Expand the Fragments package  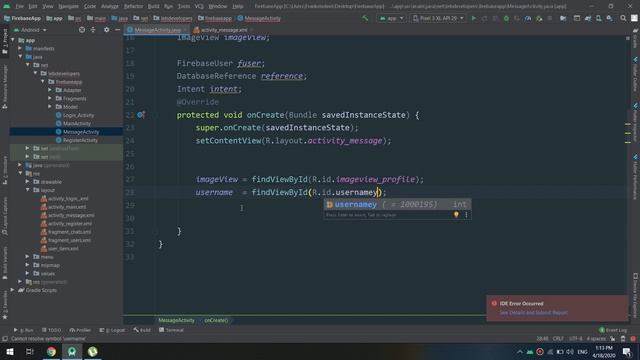[50, 98]
